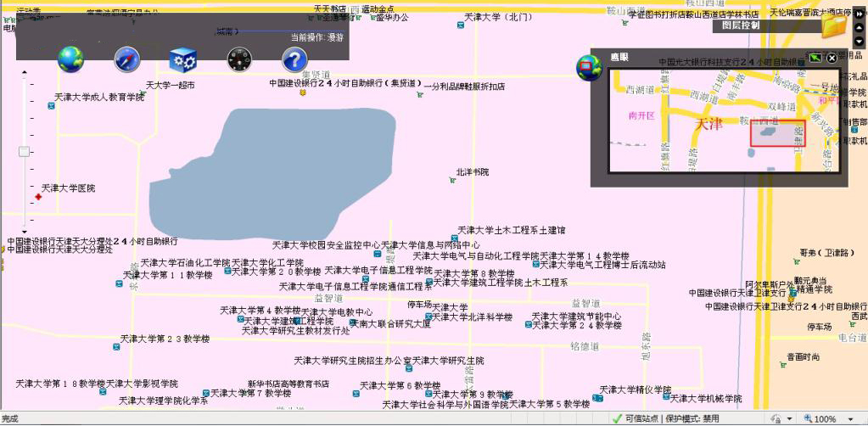Image resolution: width=868 pixels, height=426 pixels.
Task: Open the black gauge dashboard tool
Action: click(x=239, y=59)
